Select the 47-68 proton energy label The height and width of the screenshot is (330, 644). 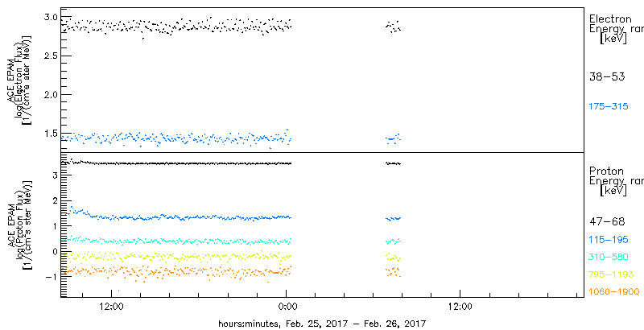tap(607, 222)
